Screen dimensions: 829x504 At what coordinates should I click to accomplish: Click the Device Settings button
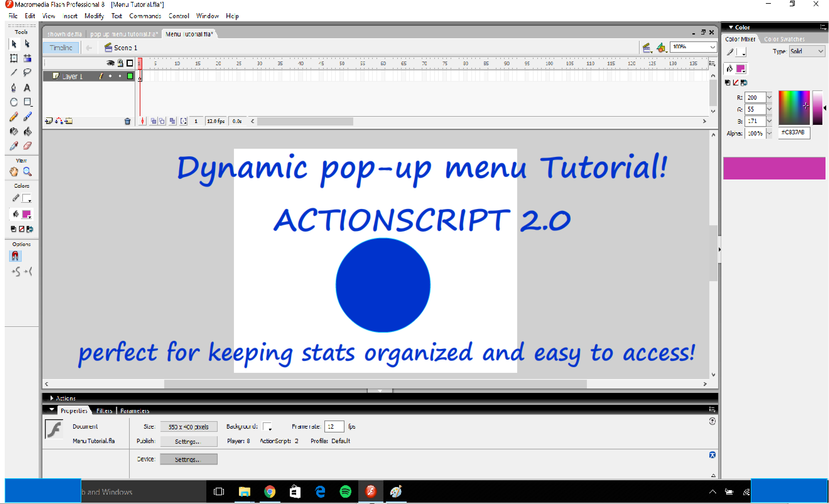click(x=188, y=459)
